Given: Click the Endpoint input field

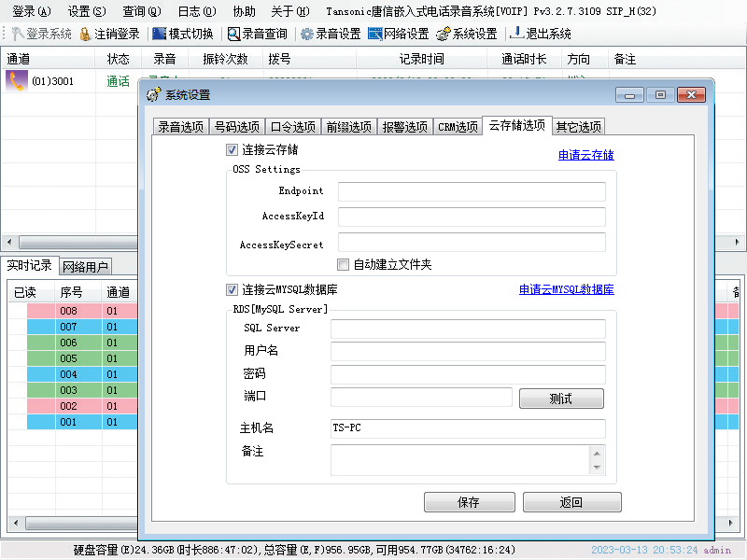Looking at the screenshot, I should [x=472, y=192].
